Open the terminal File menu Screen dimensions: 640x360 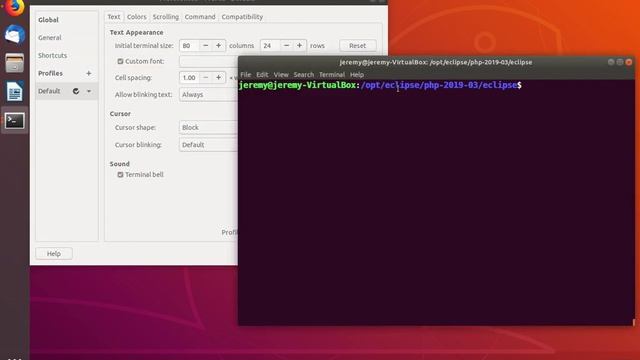pyautogui.click(x=246, y=75)
